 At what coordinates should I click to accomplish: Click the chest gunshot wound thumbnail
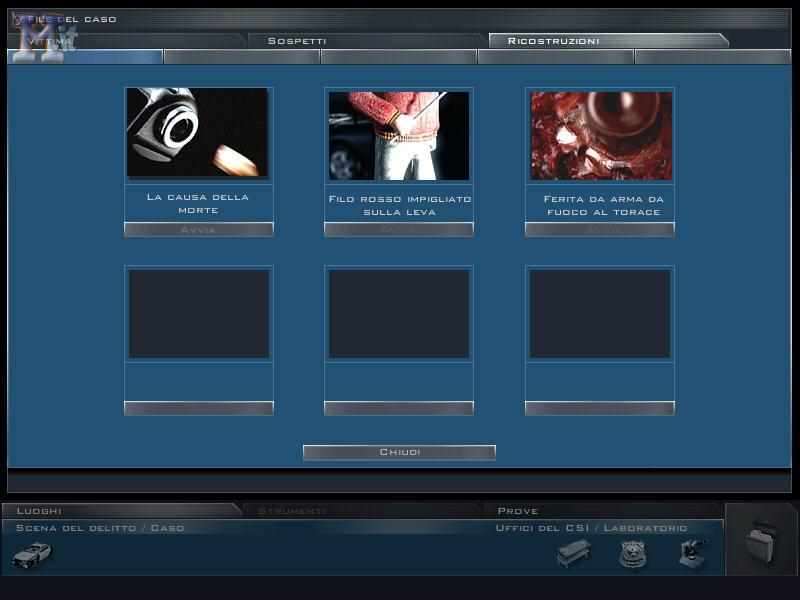pyautogui.click(x=600, y=135)
